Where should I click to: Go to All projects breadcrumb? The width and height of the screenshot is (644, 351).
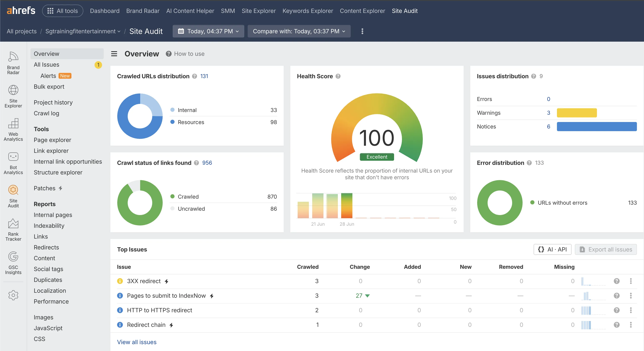(21, 31)
